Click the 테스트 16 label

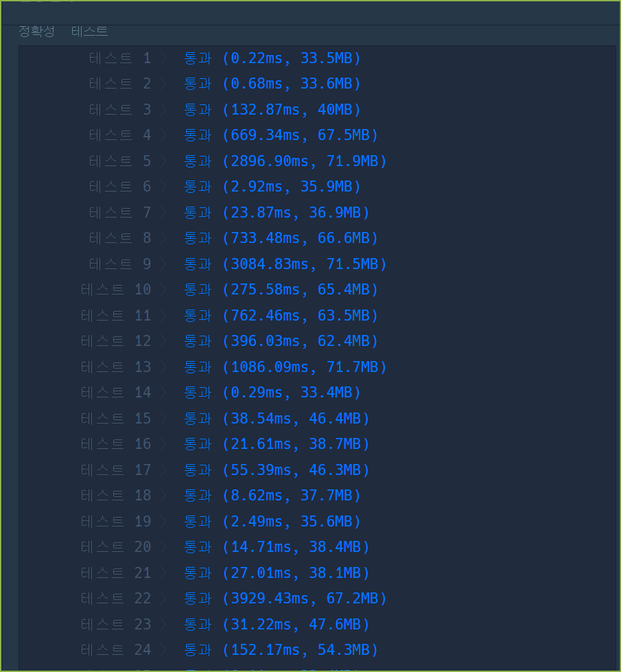click(116, 444)
